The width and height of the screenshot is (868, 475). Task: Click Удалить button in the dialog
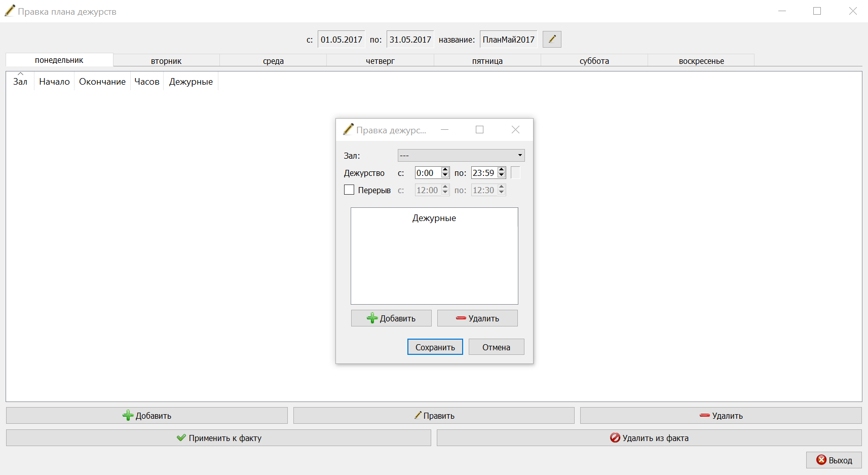tap(477, 318)
